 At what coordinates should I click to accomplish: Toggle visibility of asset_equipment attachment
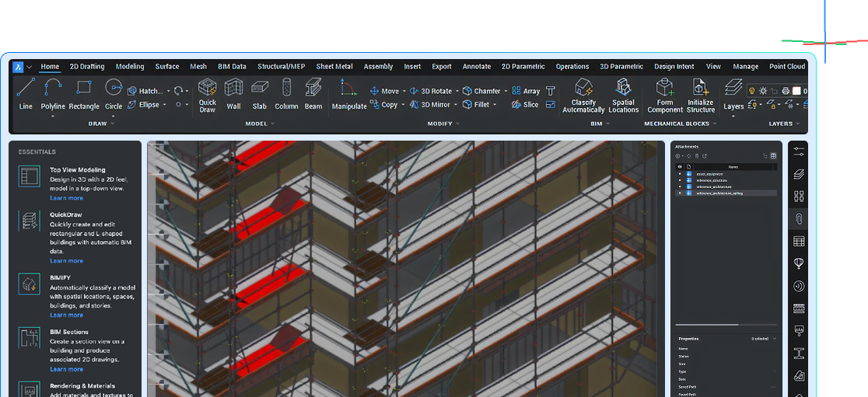tap(680, 173)
